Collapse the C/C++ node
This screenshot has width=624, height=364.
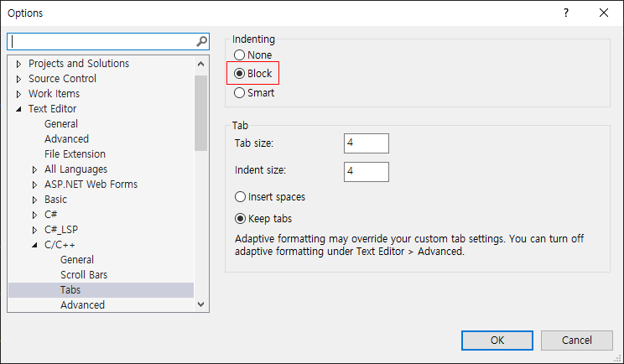pyautogui.click(x=34, y=245)
